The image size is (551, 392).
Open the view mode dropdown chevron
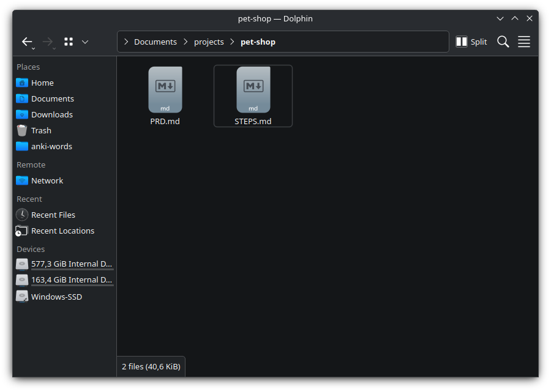(x=85, y=42)
